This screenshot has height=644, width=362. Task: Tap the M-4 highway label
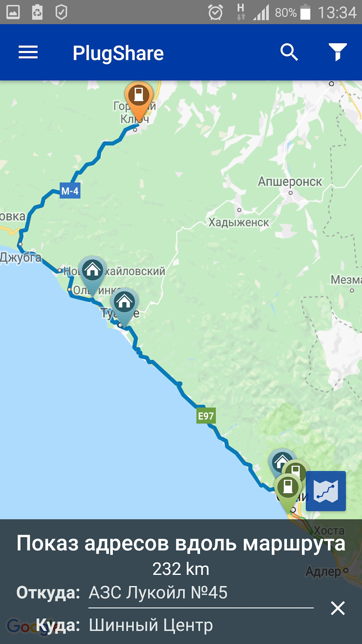70,191
